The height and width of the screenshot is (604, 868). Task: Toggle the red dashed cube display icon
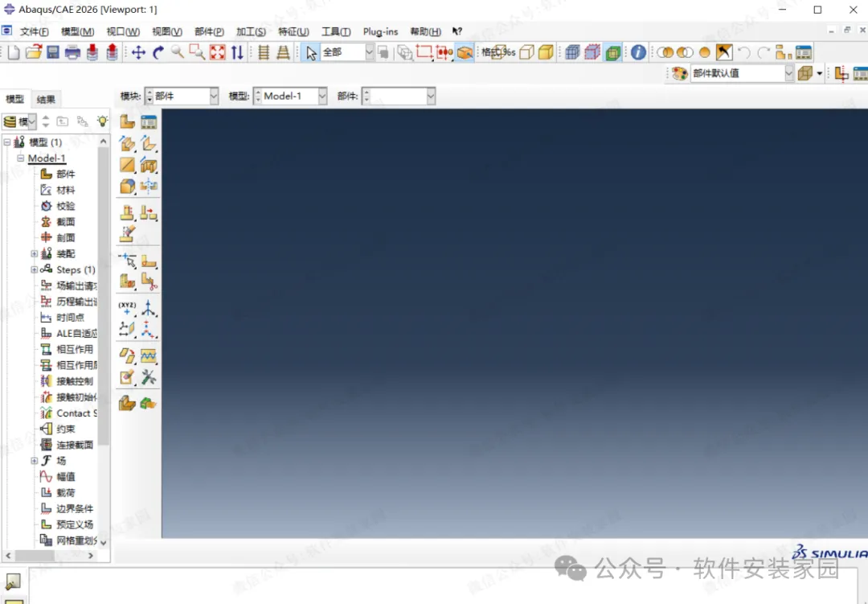(592, 52)
